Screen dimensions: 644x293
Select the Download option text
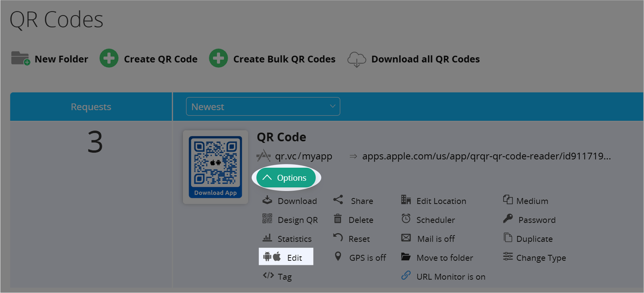click(297, 201)
